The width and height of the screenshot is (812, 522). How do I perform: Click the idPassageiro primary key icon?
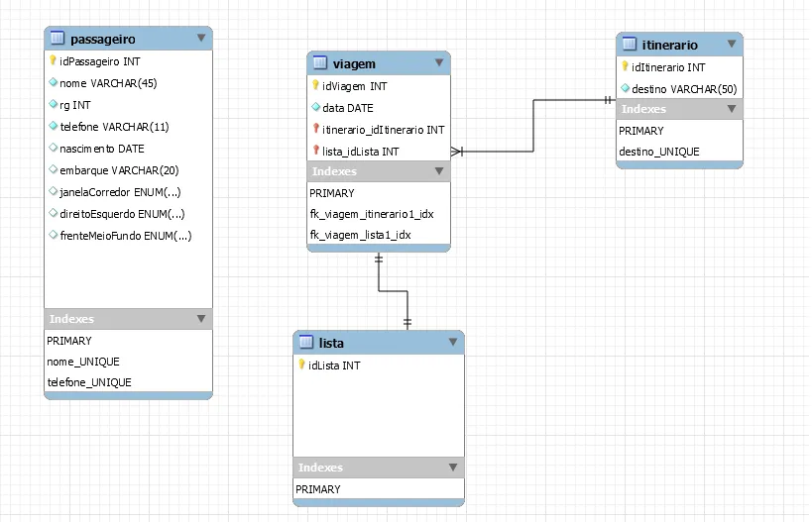53,61
